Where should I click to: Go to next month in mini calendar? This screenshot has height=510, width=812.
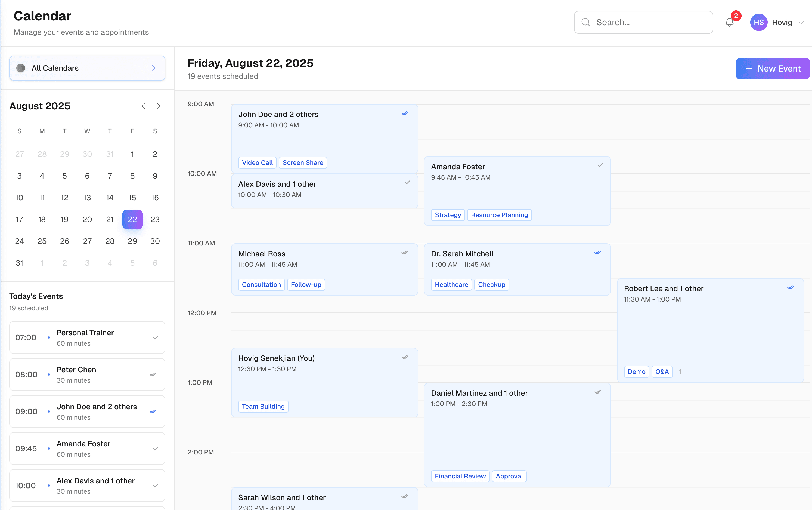[x=159, y=106]
